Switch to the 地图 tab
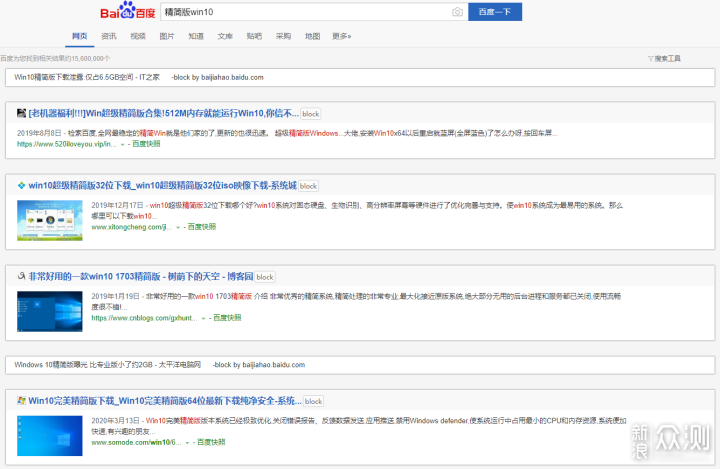 [312, 36]
